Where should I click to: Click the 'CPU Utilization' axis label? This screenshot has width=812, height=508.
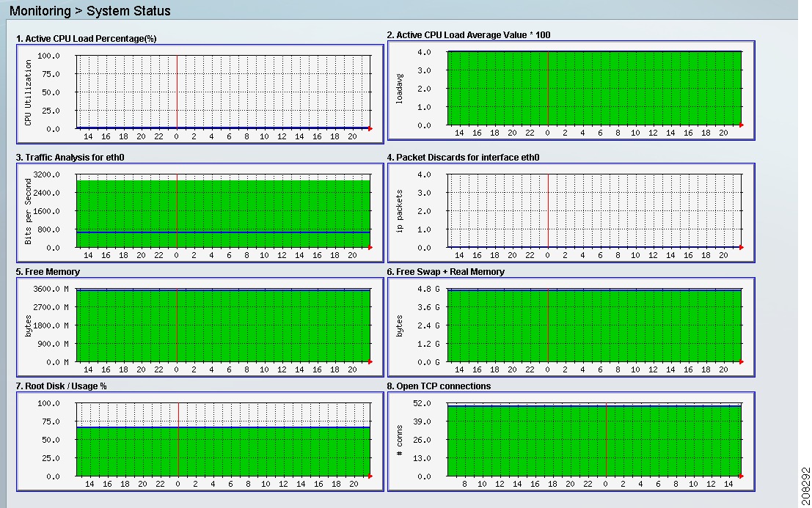pos(28,92)
